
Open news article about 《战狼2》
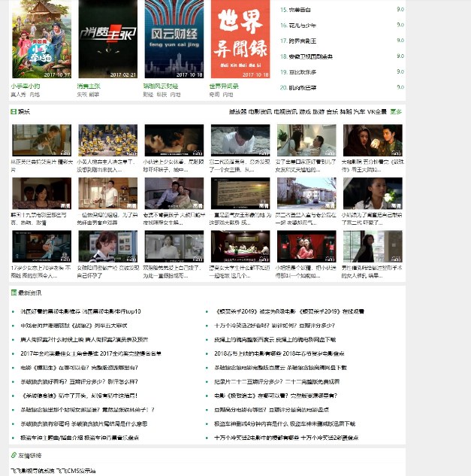pos(74,326)
